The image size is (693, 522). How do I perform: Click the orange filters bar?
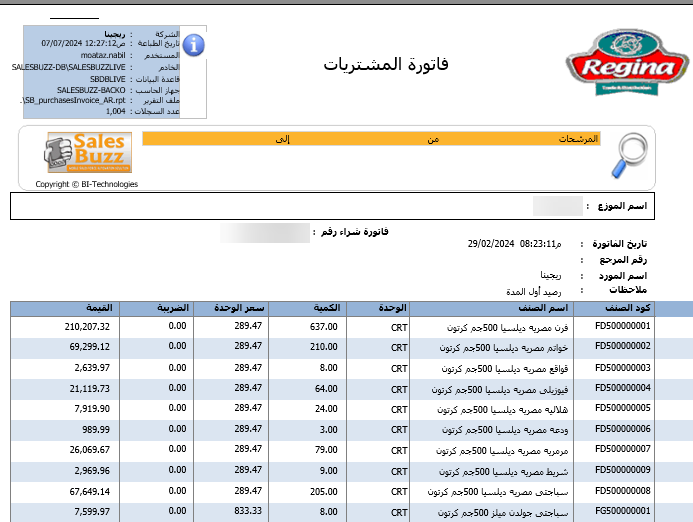tap(370, 139)
